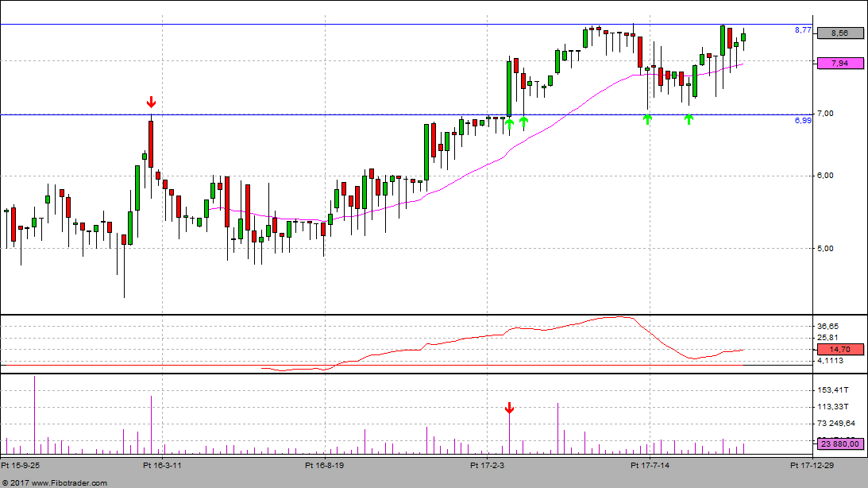The height and width of the screenshot is (488, 868).
Task: Select the 7,00 price axis label
Action: click(825, 114)
